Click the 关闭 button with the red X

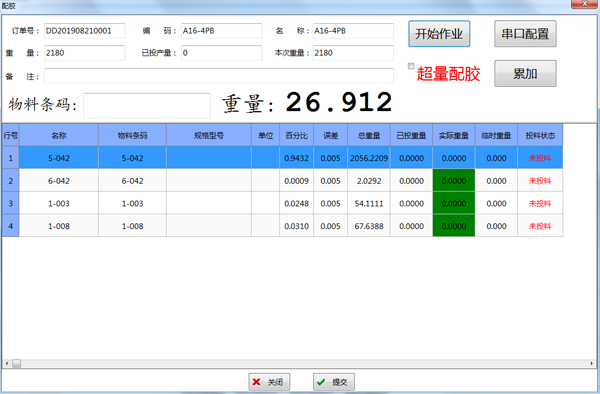click(x=269, y=382)
